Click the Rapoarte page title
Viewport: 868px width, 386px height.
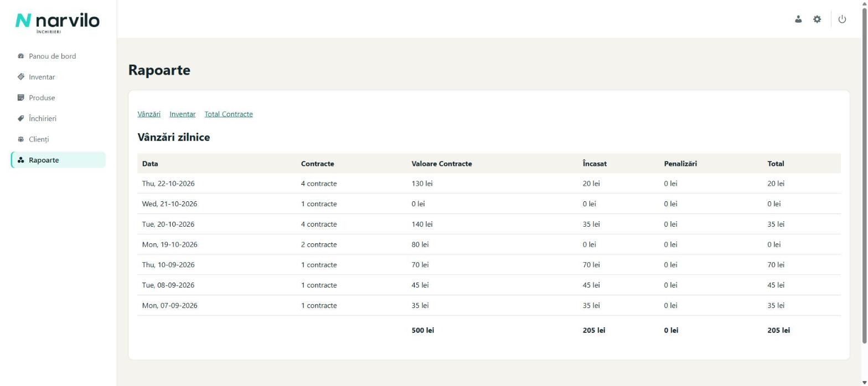[x=159, y=70]
